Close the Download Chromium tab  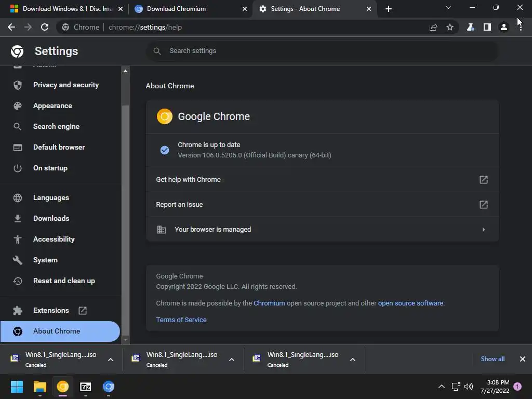coord(245,9)
